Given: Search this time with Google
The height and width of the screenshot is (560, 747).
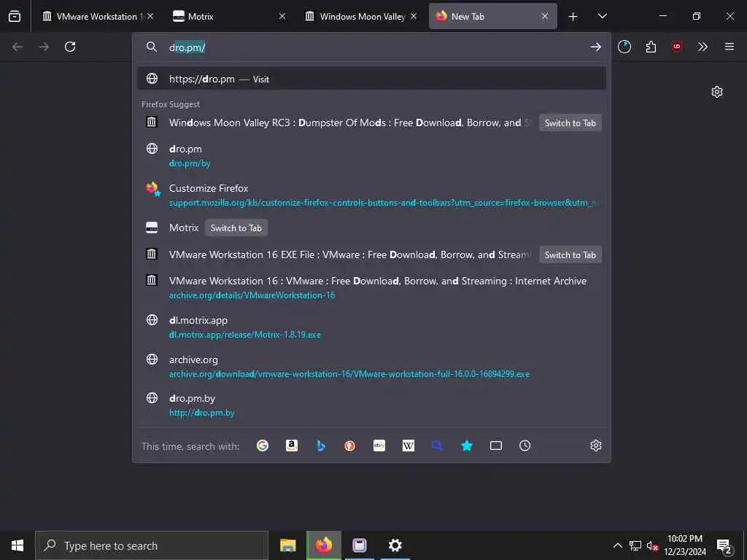Looking at the screenshot, I should (263, 446).
